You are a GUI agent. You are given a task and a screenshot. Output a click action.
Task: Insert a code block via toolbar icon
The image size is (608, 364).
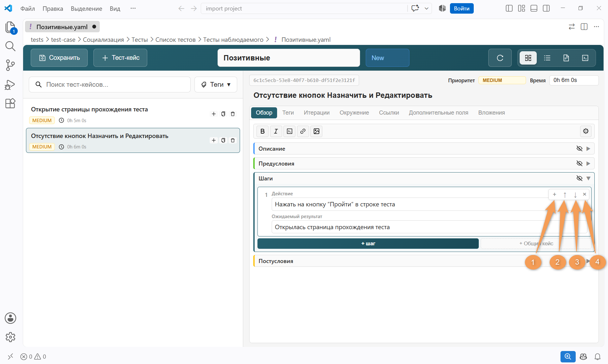(x=289, y=131)
